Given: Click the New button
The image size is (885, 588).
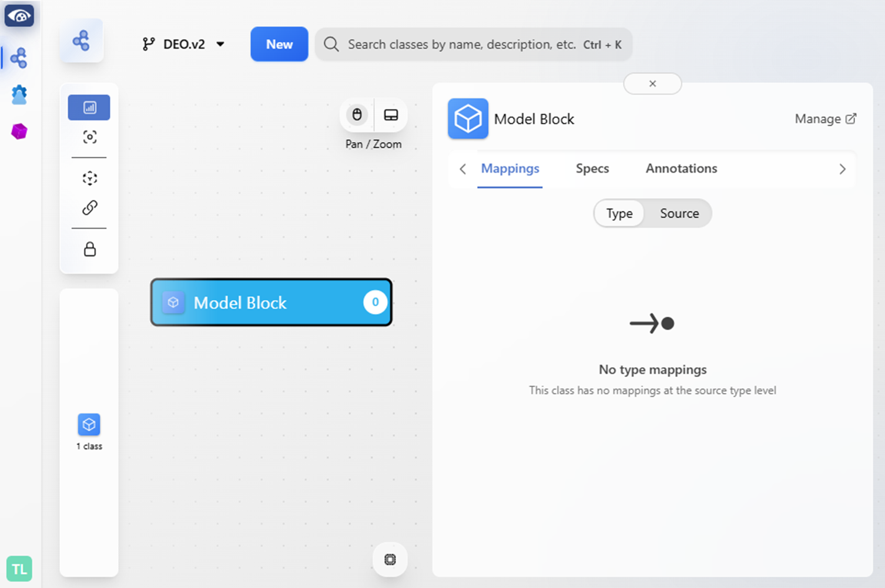Looking at the screenshot, I should 279,44.
